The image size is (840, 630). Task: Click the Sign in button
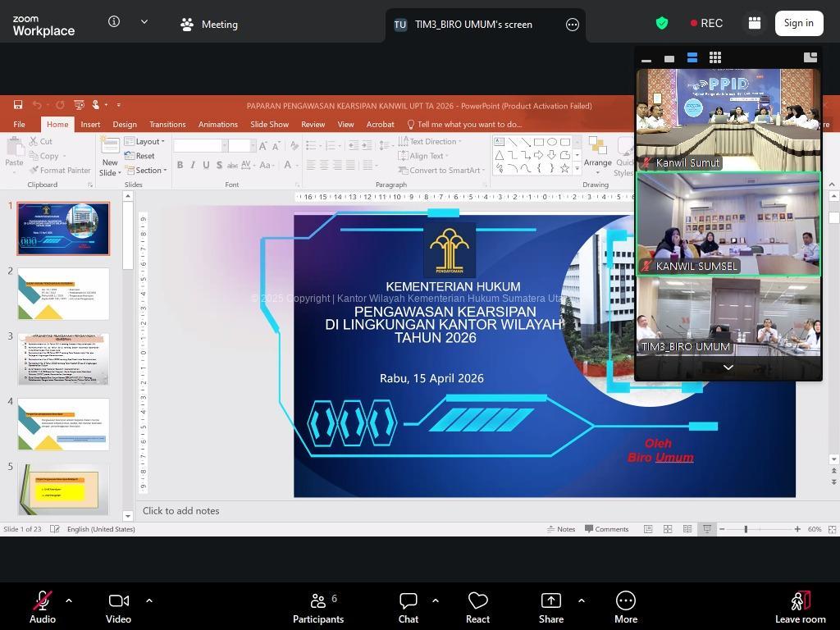(x=798, y=23)
